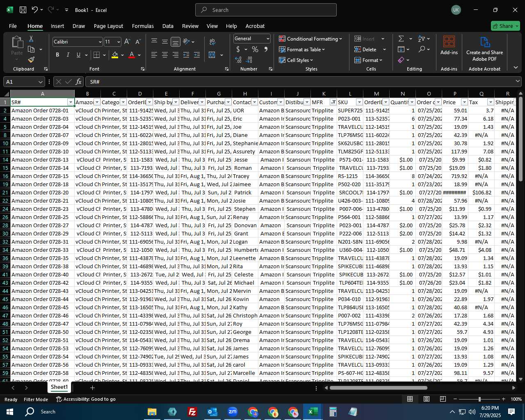The height and width of the screenshot is (420, 525).
Task: Click Decrease Decimal icon
Action: click(249, 60)
